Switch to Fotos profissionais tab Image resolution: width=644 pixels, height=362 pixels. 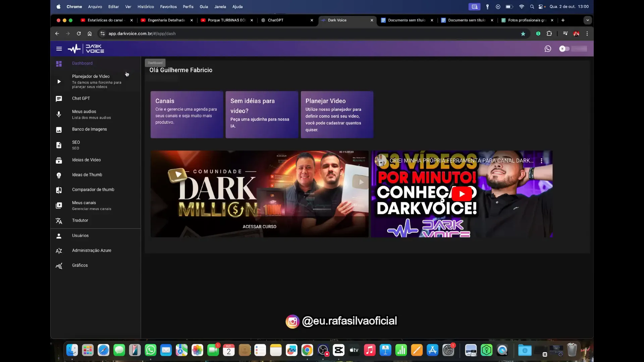[528, 20]
